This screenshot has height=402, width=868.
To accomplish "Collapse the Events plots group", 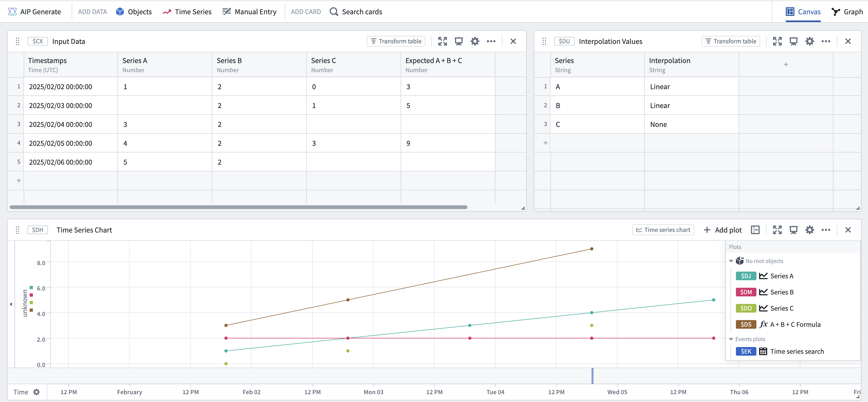I will [x=731, y=339].
